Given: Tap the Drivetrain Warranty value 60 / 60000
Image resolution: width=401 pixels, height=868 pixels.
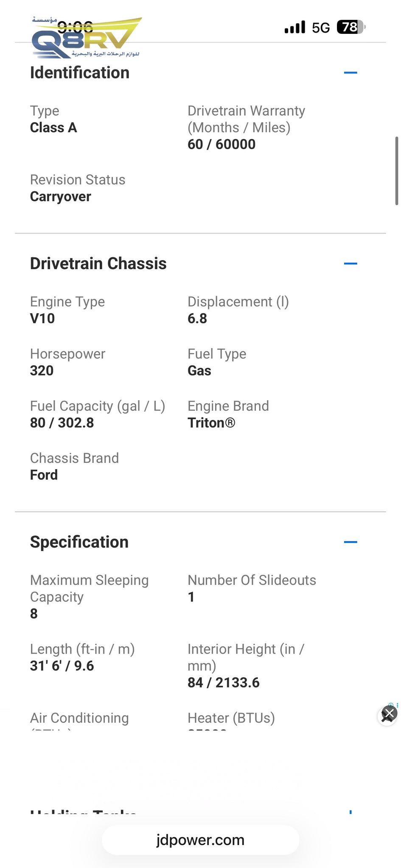Looking at the screenshot, I should [x=222, y=144].
